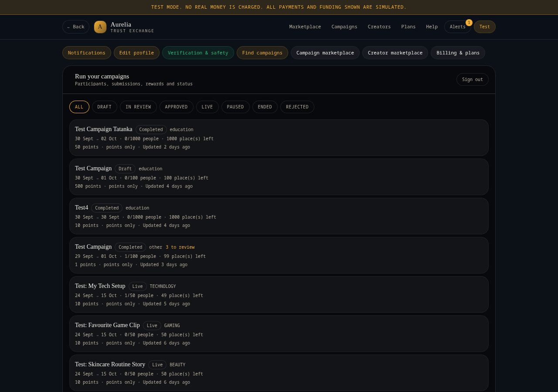Show IN REVIEW campaigns
Viewport: 558px width, 392px height.
click(138, 107)
